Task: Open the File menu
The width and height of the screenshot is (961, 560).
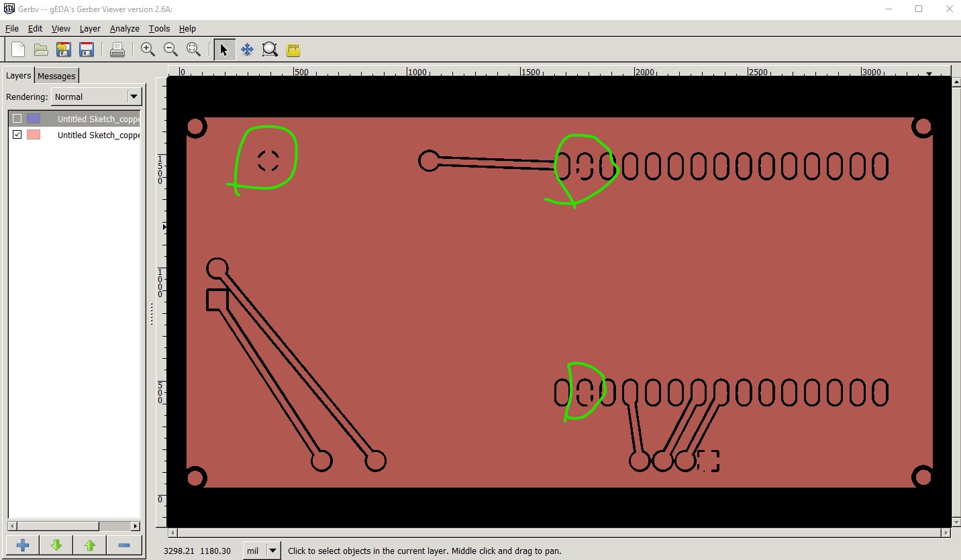Action: [12, 29]
